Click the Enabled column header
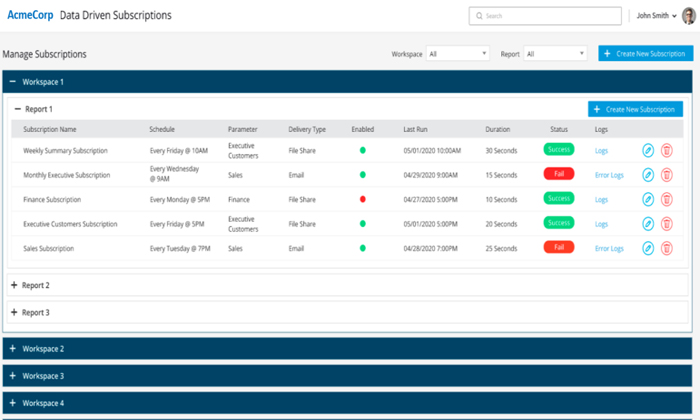This screenshot has height=420, width=700. [362, 129]
